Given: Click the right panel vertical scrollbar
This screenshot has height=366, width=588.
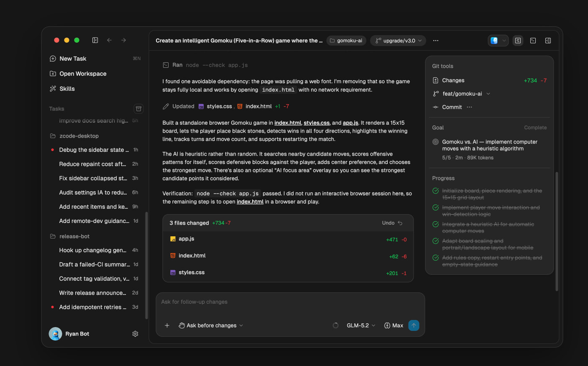Looking at the screenshot, I should coord(556,231).
